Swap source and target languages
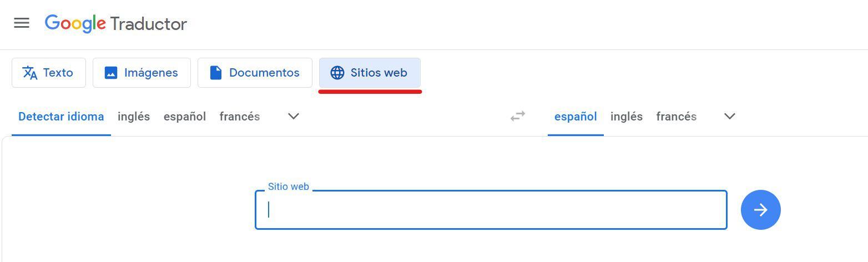 [517, 117]
